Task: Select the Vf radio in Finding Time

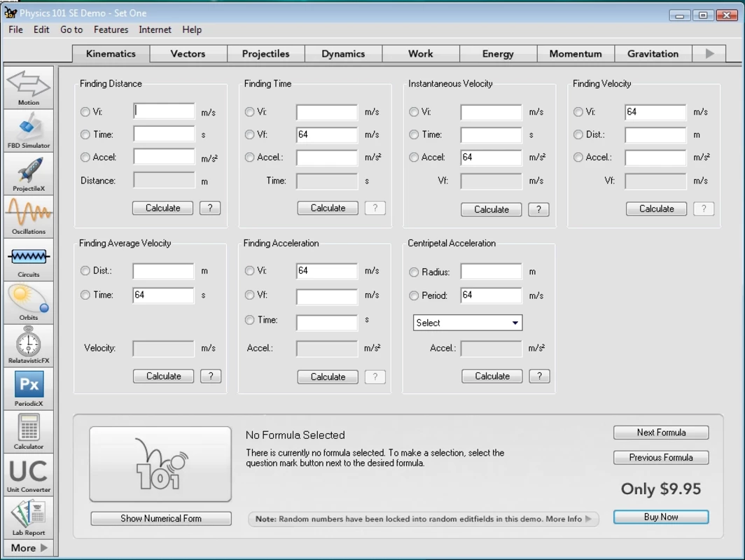Action: [249, 135]
